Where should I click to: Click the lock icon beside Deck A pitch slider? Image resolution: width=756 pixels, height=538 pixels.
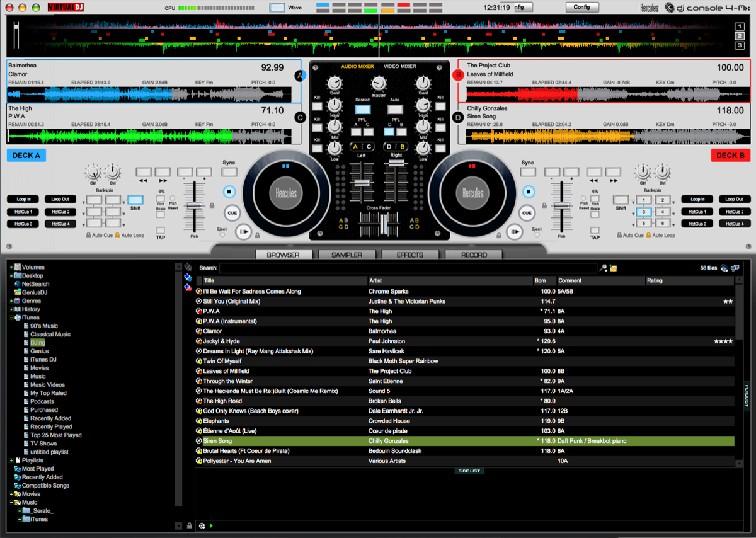[x=212, y=205]
